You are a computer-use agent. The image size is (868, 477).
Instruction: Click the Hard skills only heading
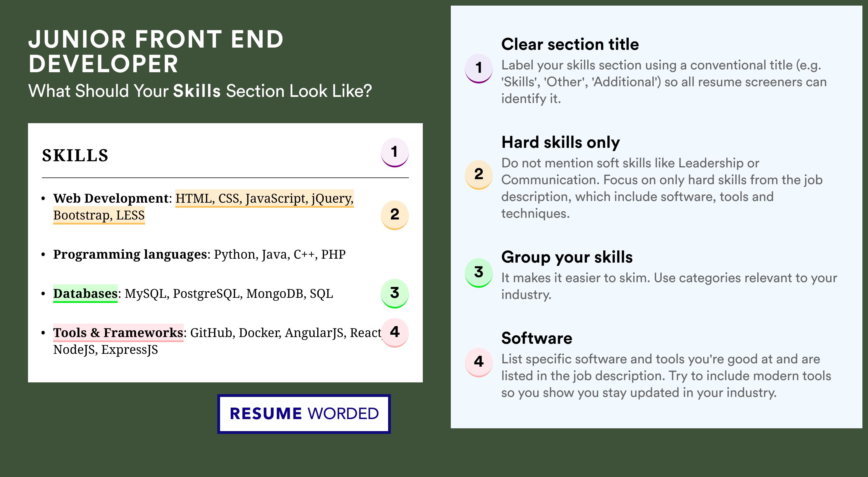tap(561, 142)
